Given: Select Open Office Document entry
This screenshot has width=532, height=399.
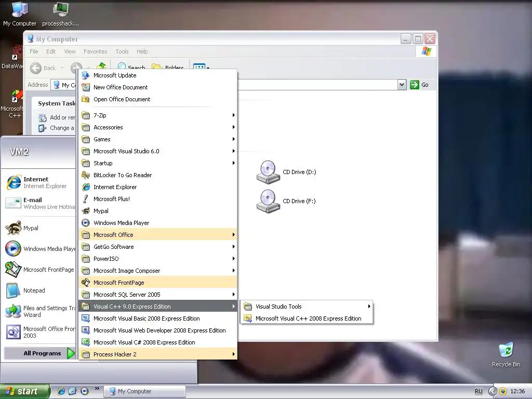Looking at the screenshot, I should click(158, 99).
